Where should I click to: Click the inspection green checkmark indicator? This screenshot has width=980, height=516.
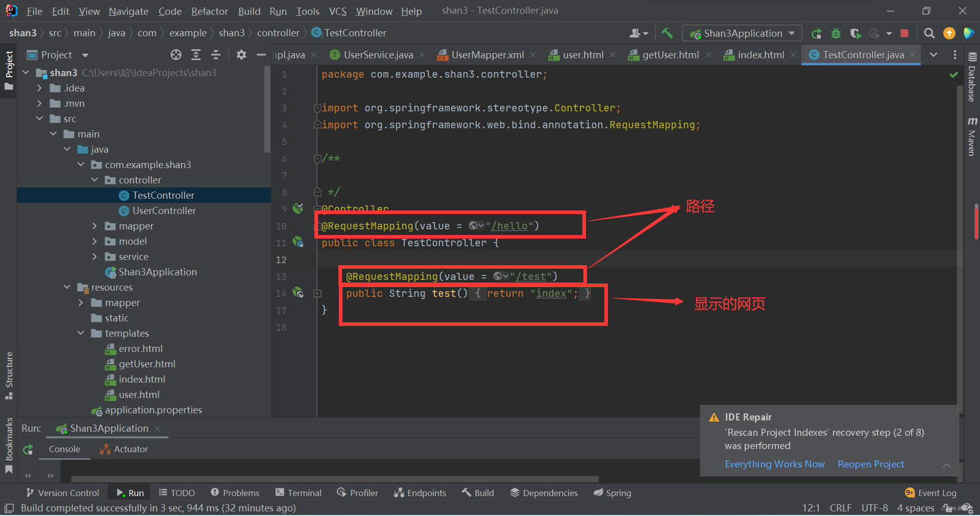coord(953,75)
